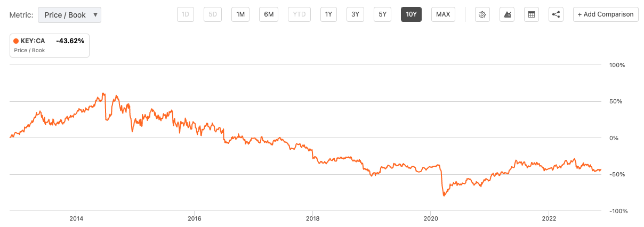Select the 1M time range
644x227 pixels.
click(240, 14)
